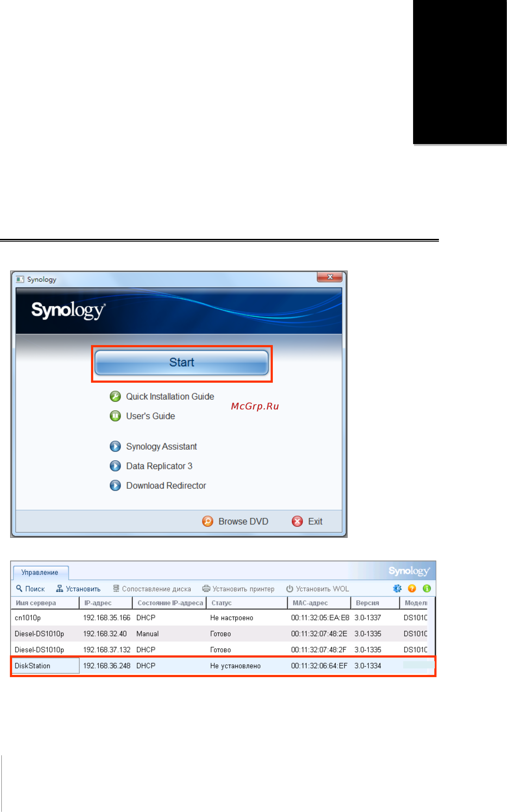Sort by Версия column header
Screen dimensions: 507x812
pyautogui.click(x=376, y=603)
